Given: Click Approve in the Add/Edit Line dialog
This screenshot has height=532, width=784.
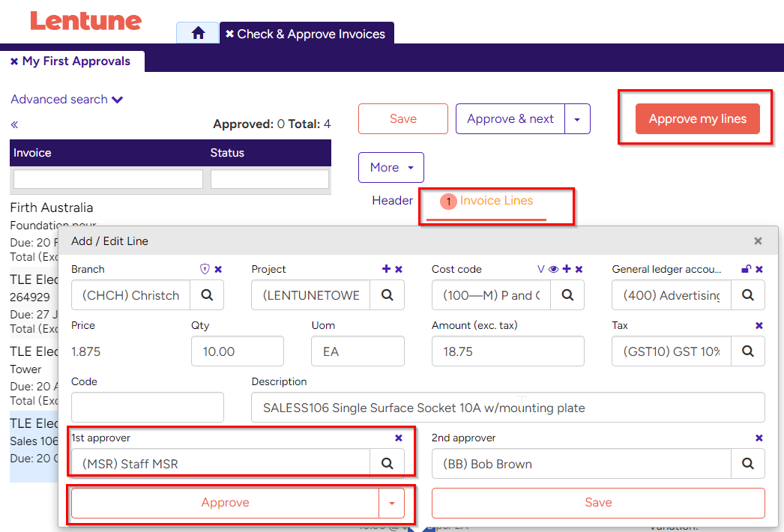Looking at the screenshot, I should (226, 502).
